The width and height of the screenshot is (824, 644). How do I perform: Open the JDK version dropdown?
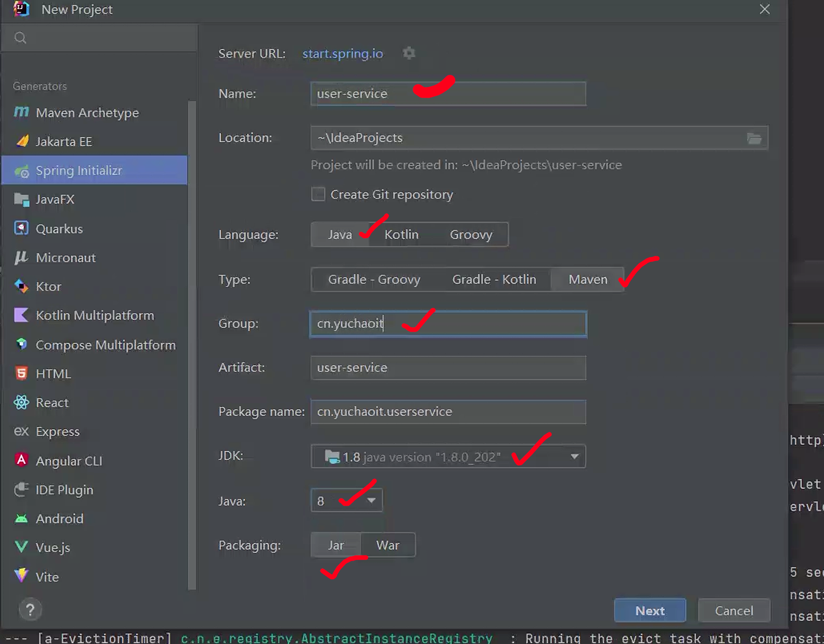tap(574, 456)
